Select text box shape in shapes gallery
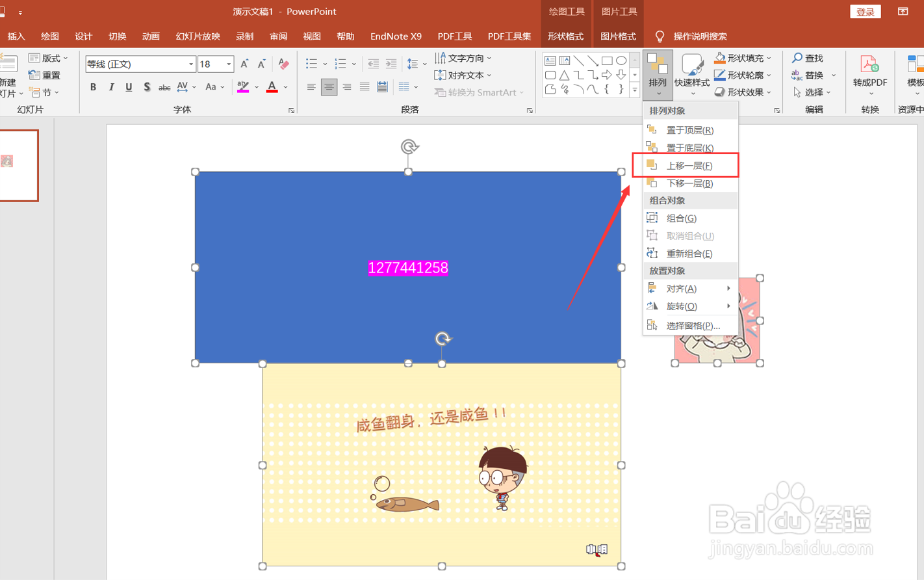 click(x=550, y=60)
